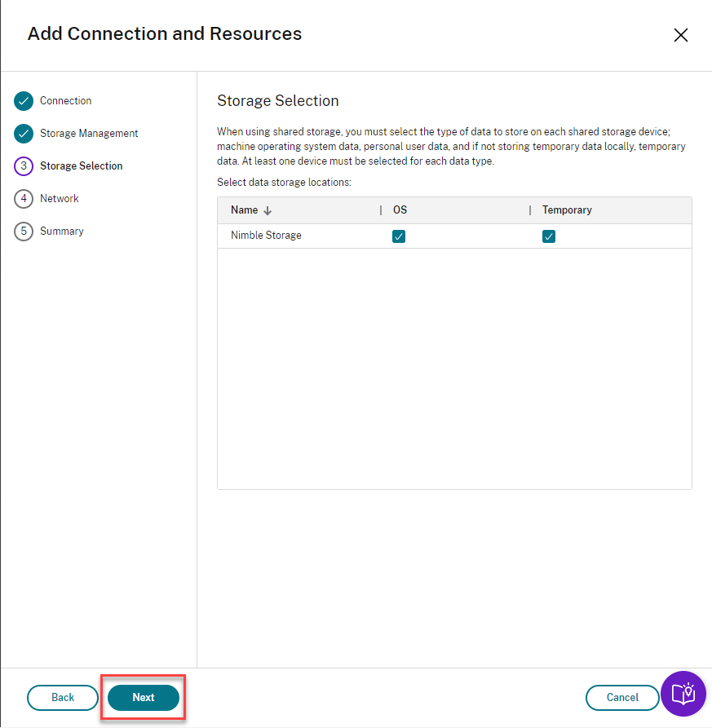Click the step 3 circle icon
This screenshot has width=712, height=728.
[x=24, y=166]
